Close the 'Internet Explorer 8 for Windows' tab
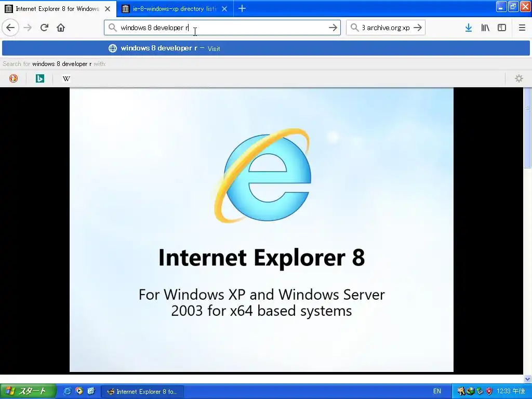 pos(108,9)
